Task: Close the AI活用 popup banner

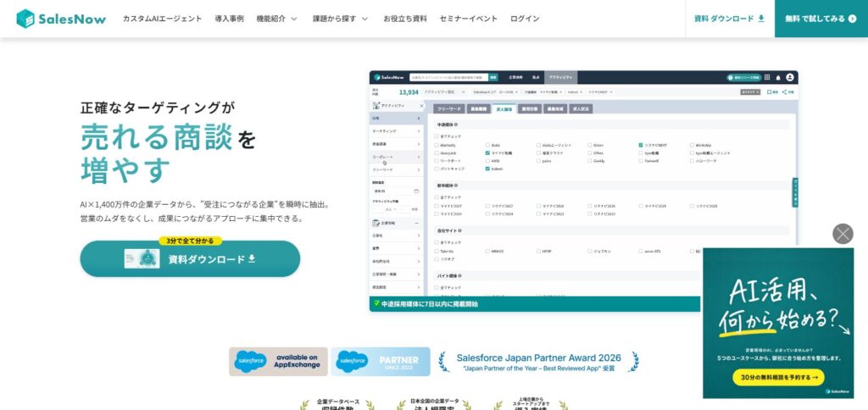Action: [x=843, y=234]
